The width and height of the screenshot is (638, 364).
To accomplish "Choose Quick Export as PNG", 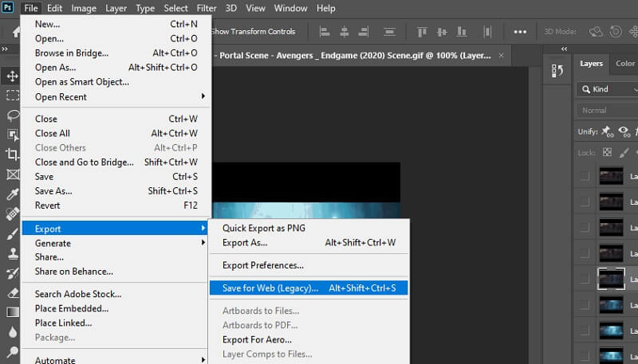I will point(309,228).
